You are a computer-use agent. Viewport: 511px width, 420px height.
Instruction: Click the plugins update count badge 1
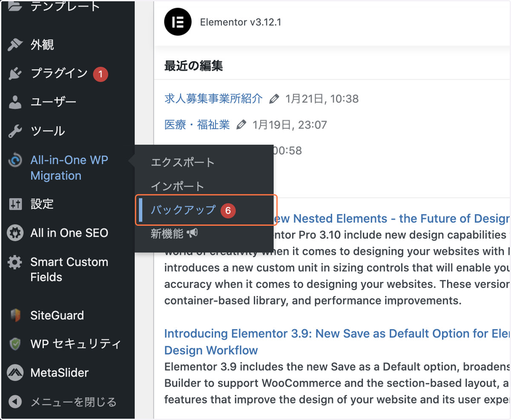(100, 74)
